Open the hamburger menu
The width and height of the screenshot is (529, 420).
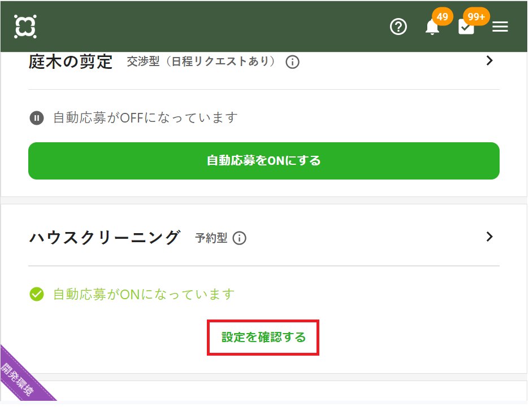pos(500,27)
